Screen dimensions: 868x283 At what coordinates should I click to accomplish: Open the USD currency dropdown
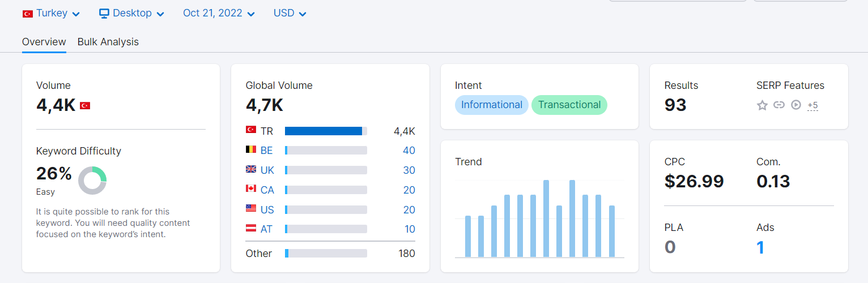tap(290, 13)
